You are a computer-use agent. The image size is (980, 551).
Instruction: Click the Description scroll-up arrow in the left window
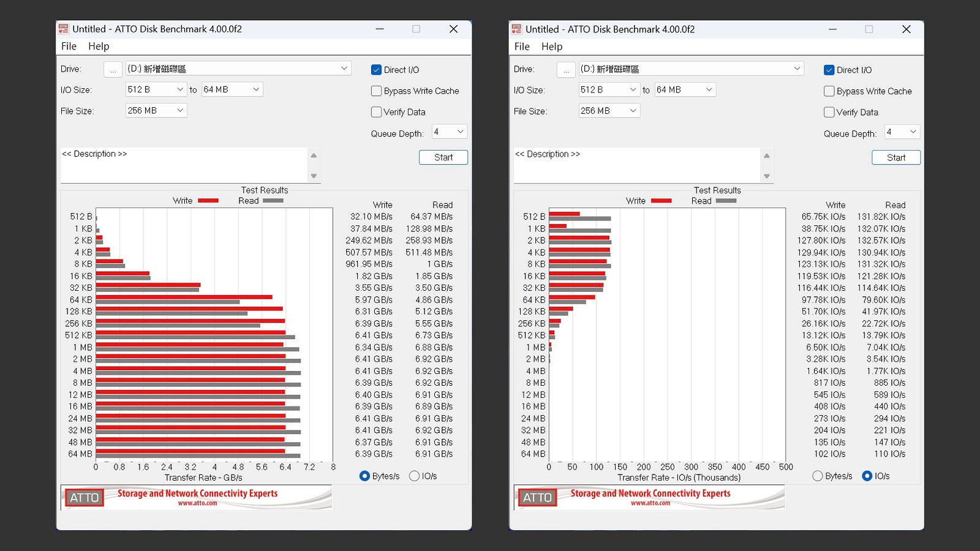point(314,156)
